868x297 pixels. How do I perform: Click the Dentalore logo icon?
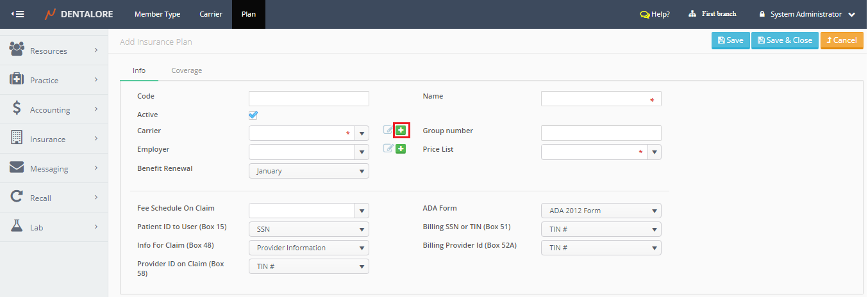tap(50, 14)
